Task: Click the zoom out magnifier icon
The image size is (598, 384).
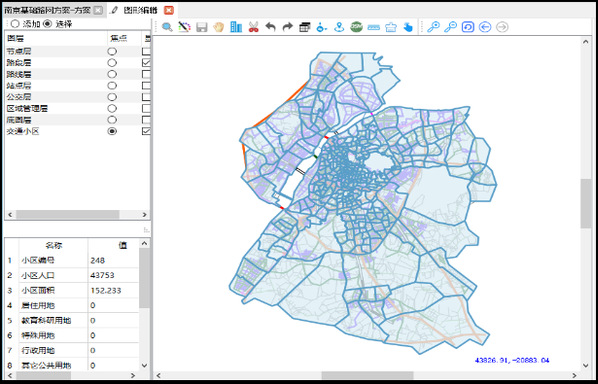Action: click(451, 27)
